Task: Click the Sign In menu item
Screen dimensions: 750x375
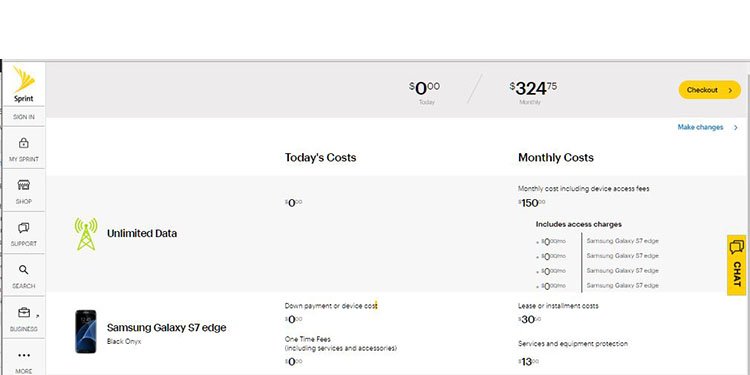Action: coord(23,117)
